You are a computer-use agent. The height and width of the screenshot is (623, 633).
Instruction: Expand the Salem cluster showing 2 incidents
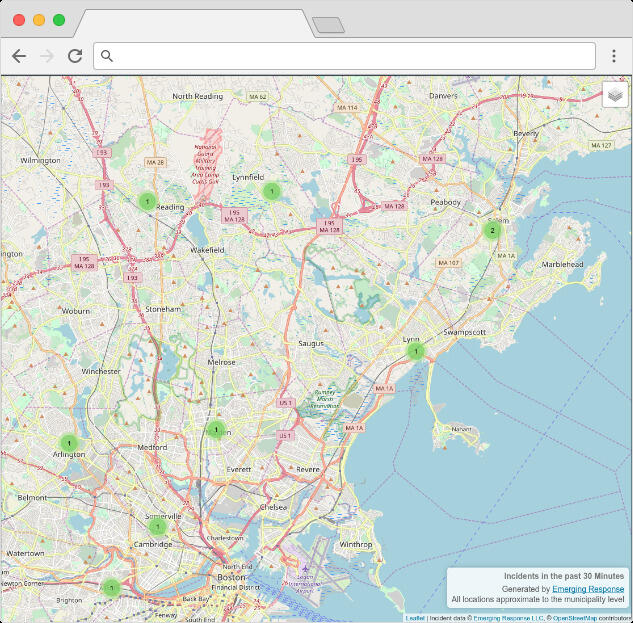491,230
